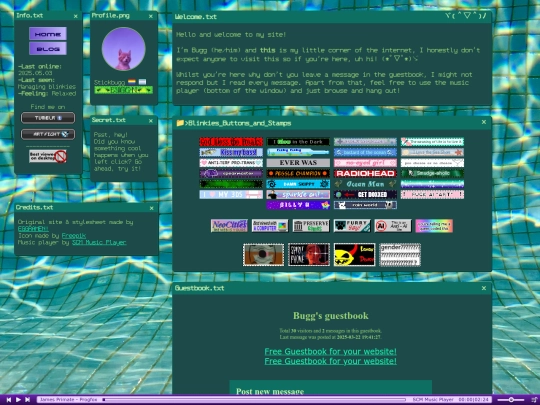The height and width of the screenshot is (405, 540).
Task: Adjust the music player volume slider
Action: click(x=511, y=399)
